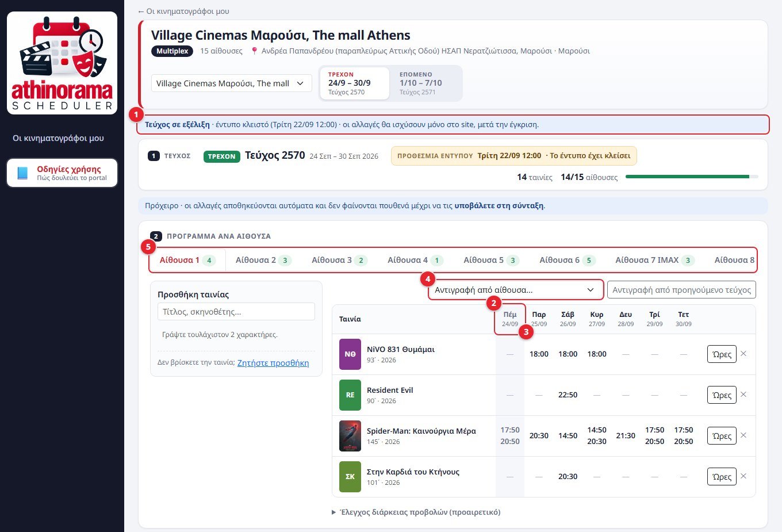Viewport: 782px width, 532px height.
Task: Click the book icon beside Οδηγίες χρήσης
Action: [x=22, y=173]
